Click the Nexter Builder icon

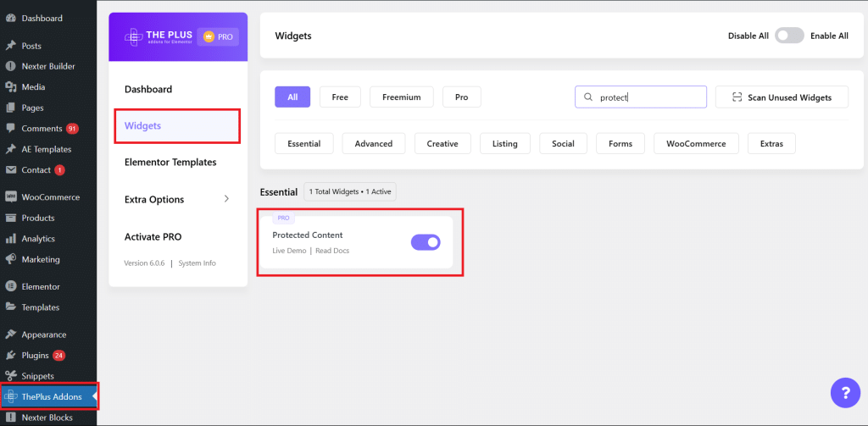coord(10,66)
